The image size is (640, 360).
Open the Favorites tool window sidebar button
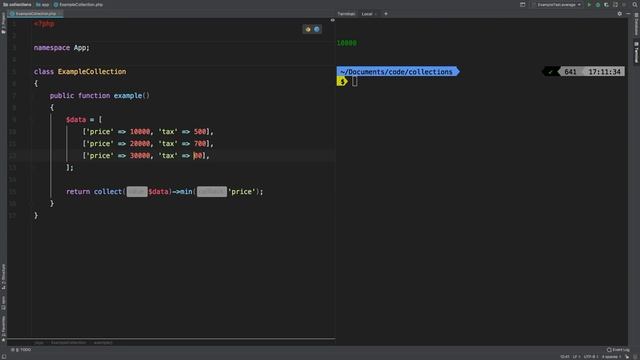(x=3, y=328)
